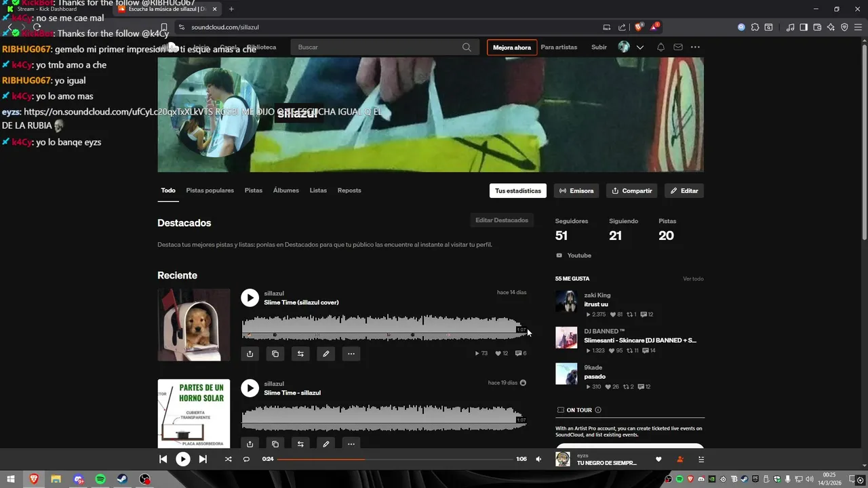Image resolution: width=868 pixels, height=488 pixels.
Task: Click the share page icon in address bar
Action: click(x=622, y=27)
